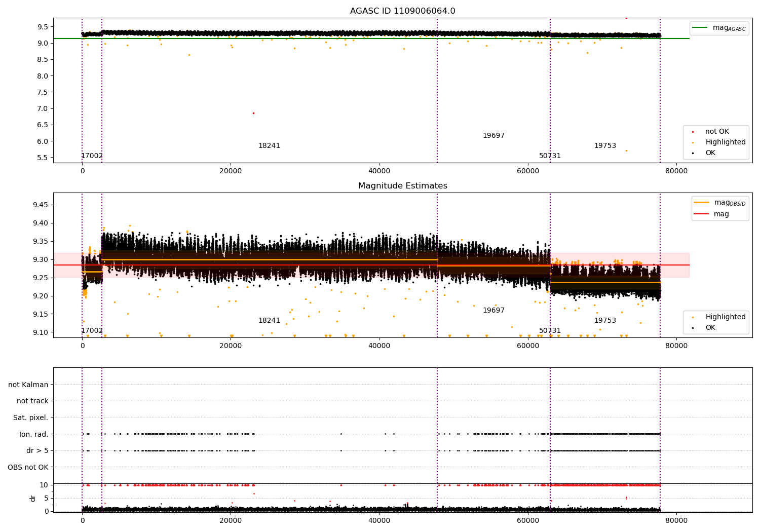The image size is (760, 532).
Task: Click the 'Ion. rad.' row label
Action: pos(34,434)
